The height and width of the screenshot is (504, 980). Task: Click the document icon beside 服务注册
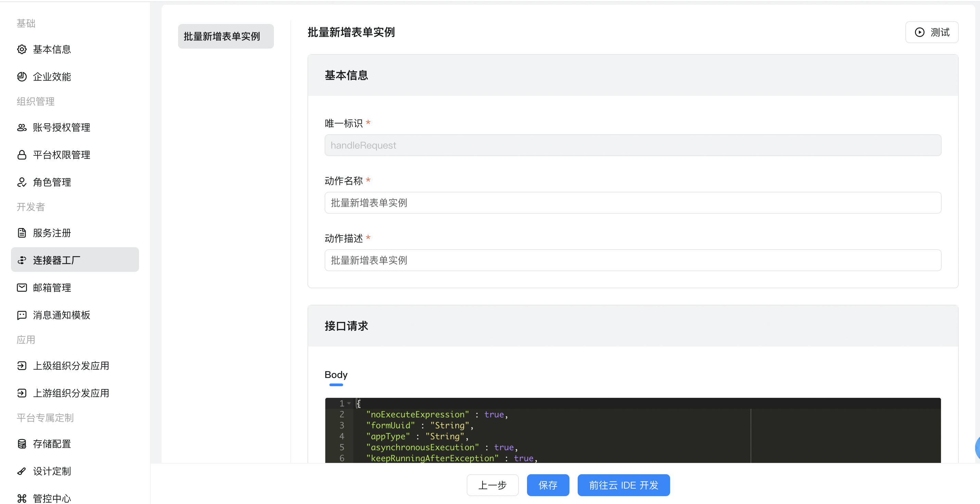pos(22,233)
